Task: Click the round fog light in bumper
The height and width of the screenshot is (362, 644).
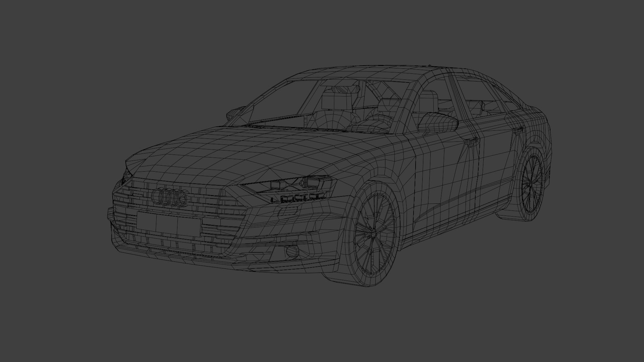Action: (291, 251)
